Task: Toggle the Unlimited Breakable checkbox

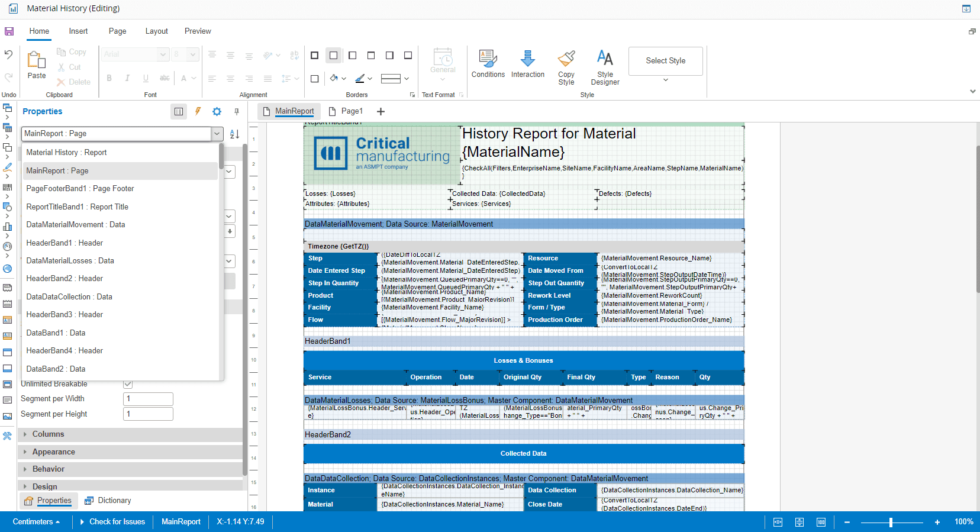Action: coord(128,384)
